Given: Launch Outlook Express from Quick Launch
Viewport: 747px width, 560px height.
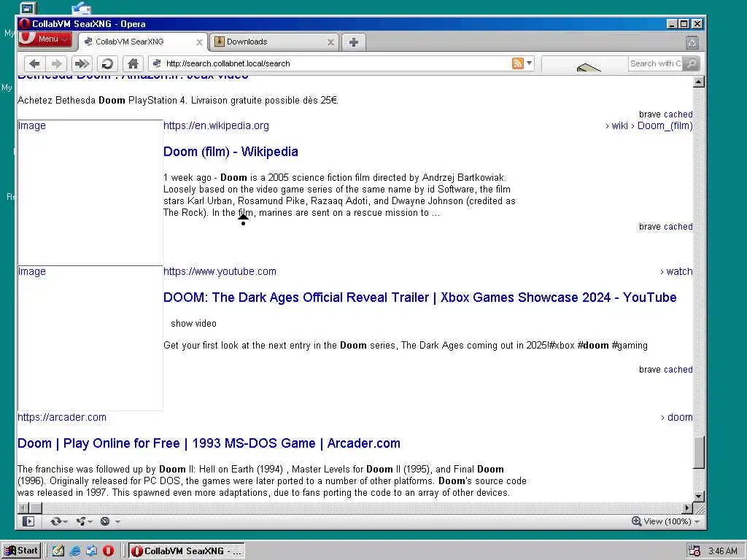Looking at the screenshot, I should pos(91,551).
